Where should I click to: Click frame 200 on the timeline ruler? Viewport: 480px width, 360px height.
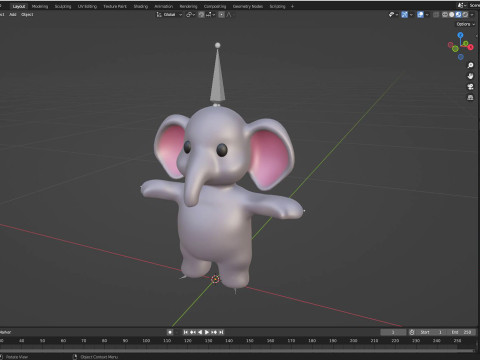coord(353,341)
